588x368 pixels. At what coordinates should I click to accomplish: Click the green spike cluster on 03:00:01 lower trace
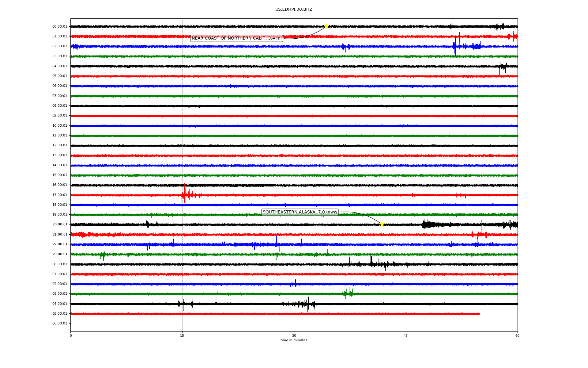(x=348, y=293)
